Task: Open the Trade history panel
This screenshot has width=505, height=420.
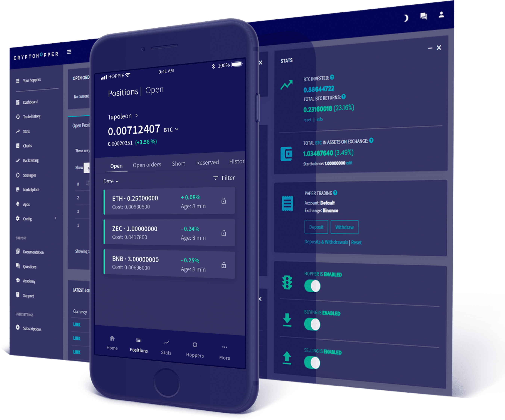Action: 31,116
